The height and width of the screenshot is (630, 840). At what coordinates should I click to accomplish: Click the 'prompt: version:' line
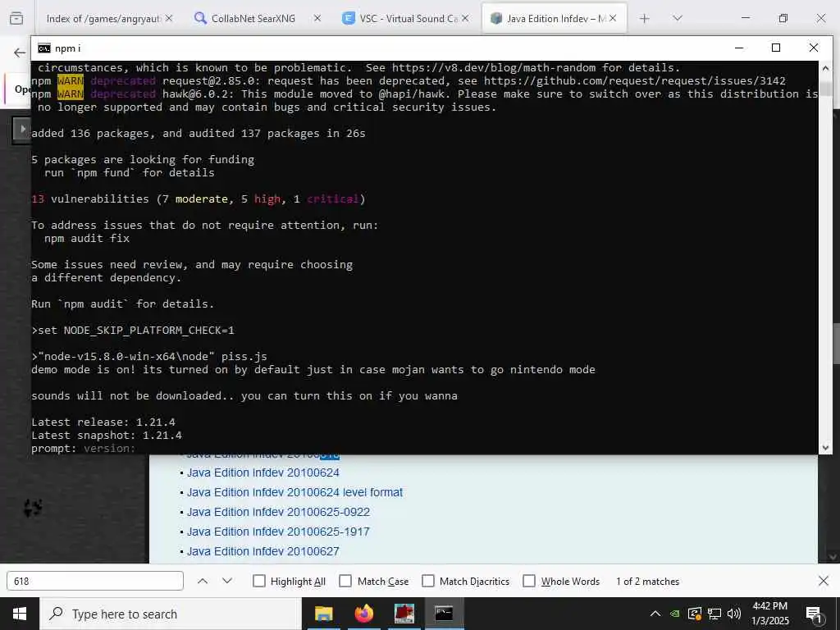click(84, 449)
